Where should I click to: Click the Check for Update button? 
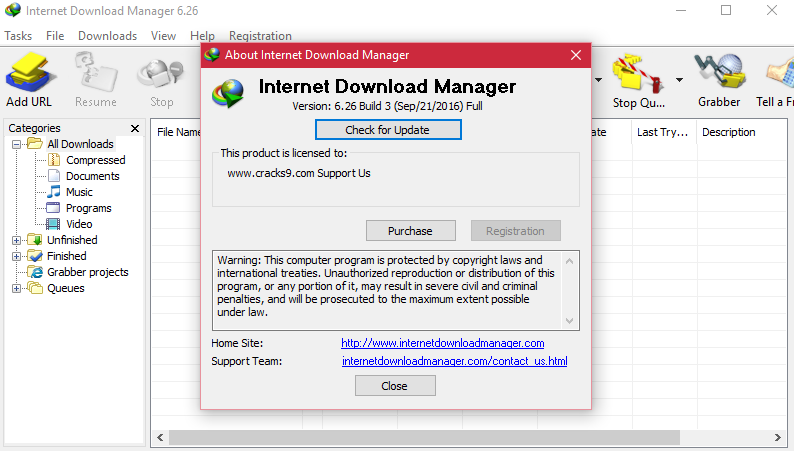pos(388,130)
